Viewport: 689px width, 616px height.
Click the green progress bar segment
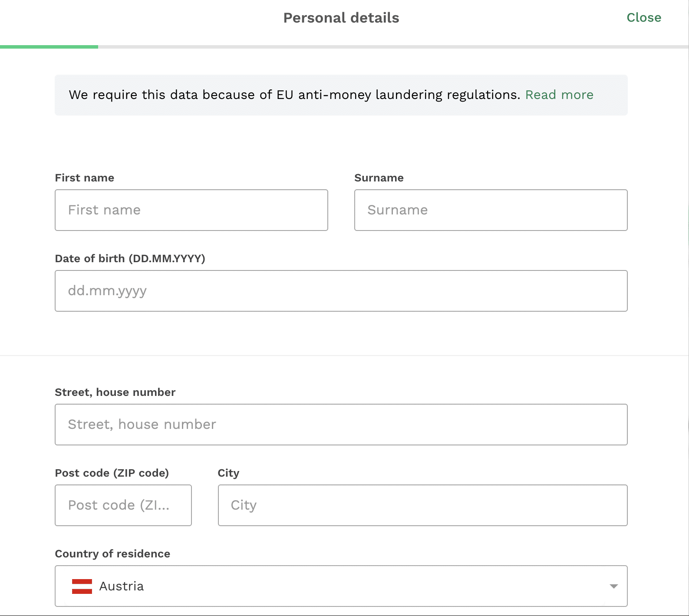[49, 47]
